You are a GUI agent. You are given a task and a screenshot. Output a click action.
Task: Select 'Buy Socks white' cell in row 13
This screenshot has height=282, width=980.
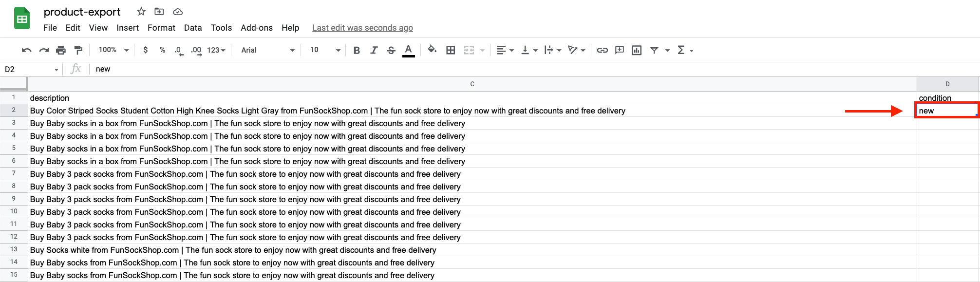coord(472,250)
